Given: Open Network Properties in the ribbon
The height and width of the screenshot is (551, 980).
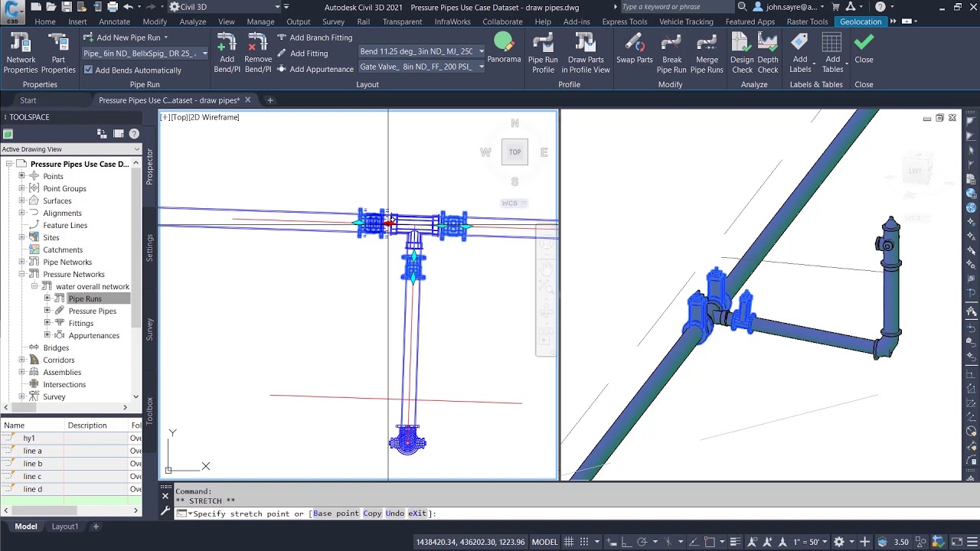Looking at the screenshot, I should pos(21,53).
